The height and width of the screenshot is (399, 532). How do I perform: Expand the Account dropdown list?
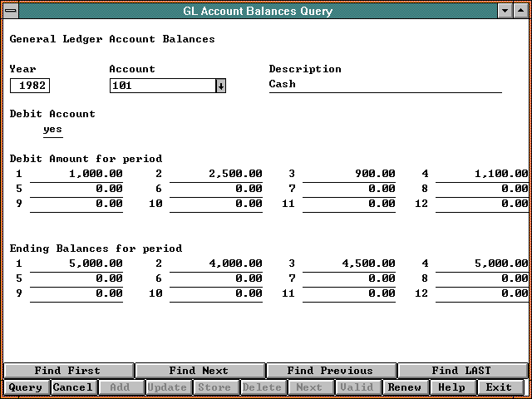click(x=220, y=86)
